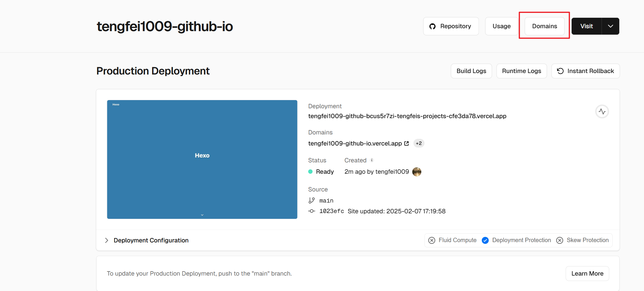The width and height of the screenshot is (644, 291).
Task: Click the Ready status text
Action: pos(325,172)
